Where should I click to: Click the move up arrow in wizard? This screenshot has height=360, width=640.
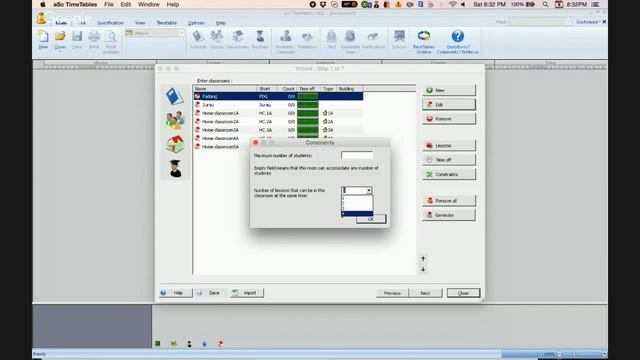tap(423, 259)
